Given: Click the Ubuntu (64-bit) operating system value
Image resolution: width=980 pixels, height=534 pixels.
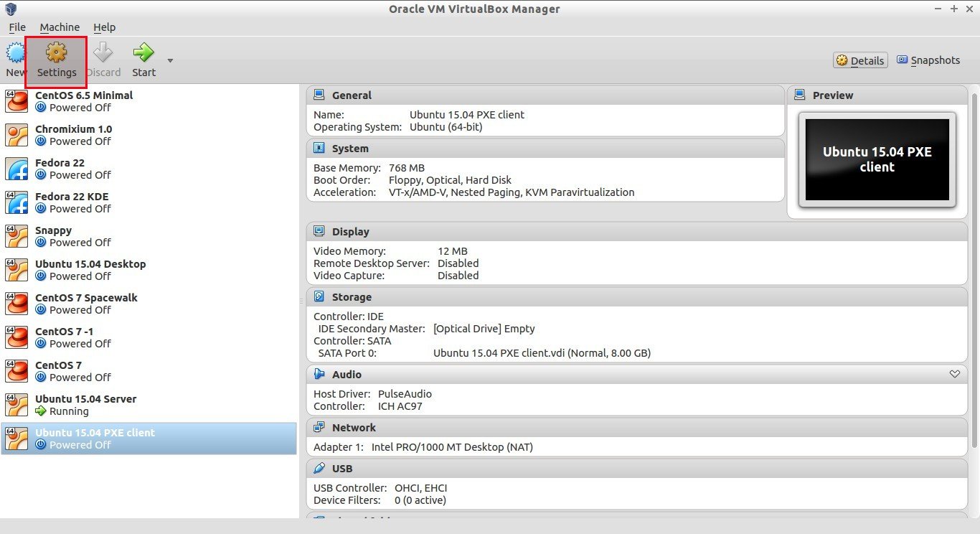Looking at the screenshot, I should point(446,127).
